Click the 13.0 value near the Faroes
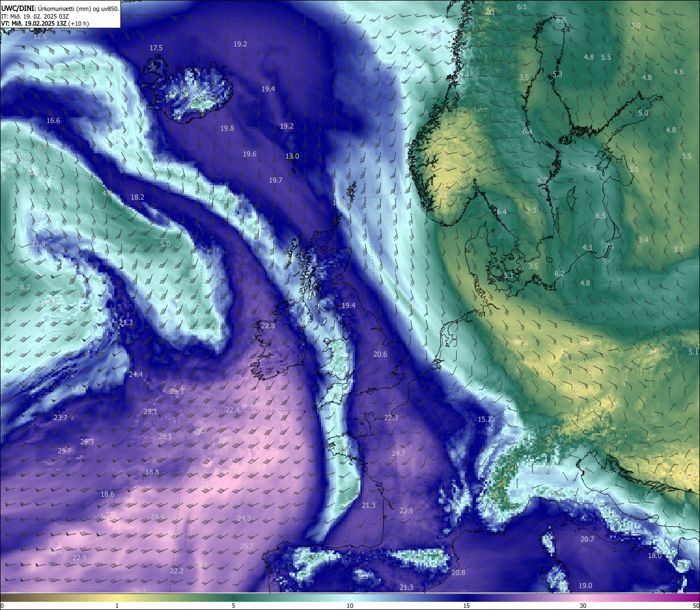Viewport: 700px width, 610px height. (292, 156)
